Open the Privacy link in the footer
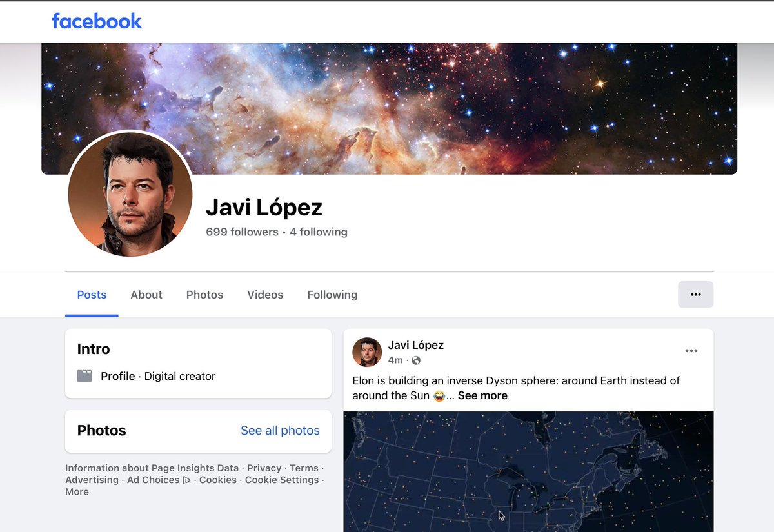The image size is (774, 532). tap(264, 468)
